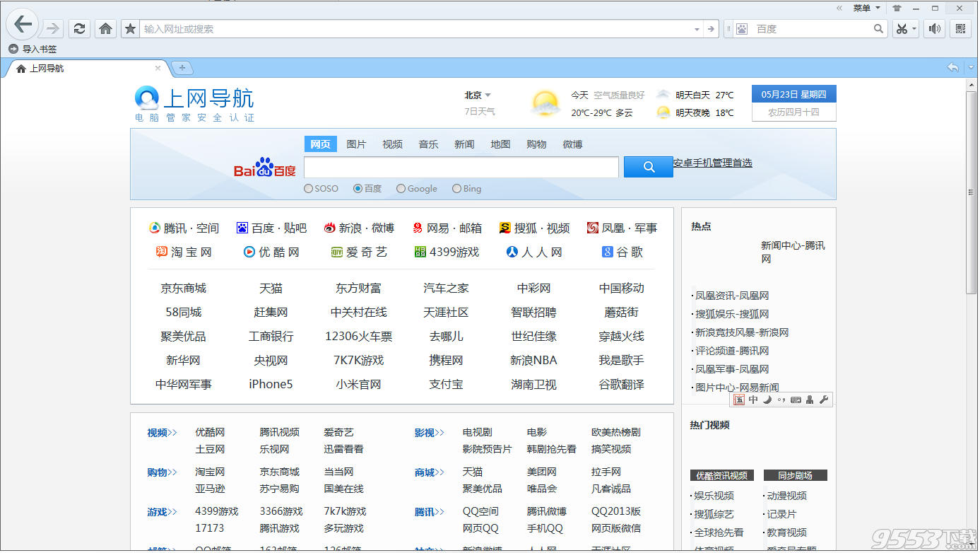Click the forward navigation arrow
Screen dimensions: 980x553
(52, 28)
